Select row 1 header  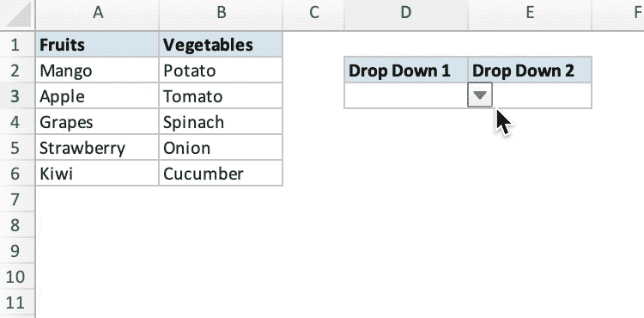pos(17,45)
